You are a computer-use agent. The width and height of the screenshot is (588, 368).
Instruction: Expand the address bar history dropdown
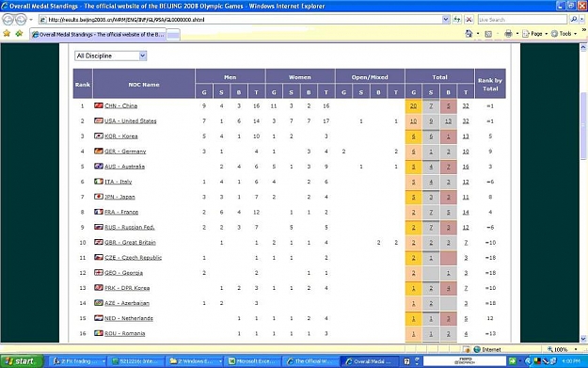coord(446,20)
